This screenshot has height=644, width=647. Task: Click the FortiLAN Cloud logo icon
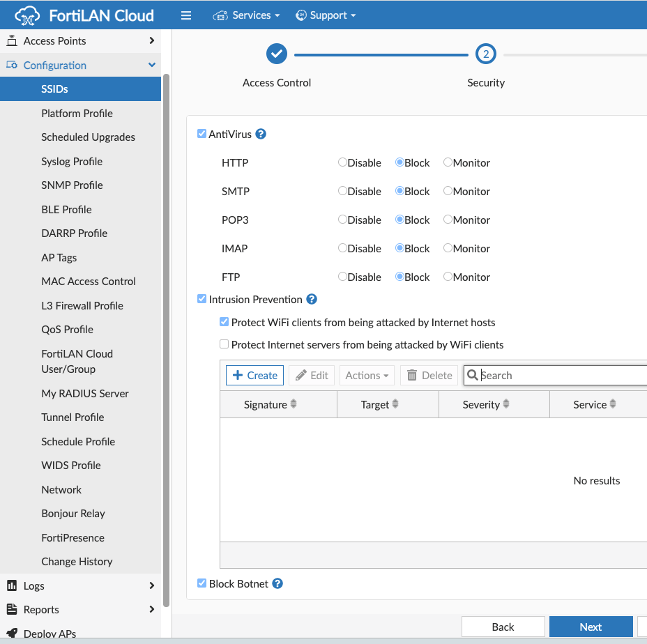point(26,15)
